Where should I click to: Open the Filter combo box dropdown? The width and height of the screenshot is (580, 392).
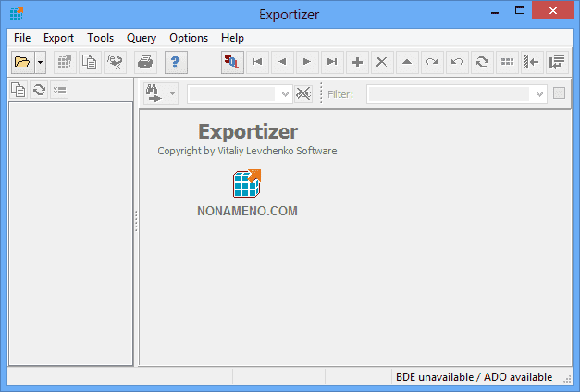pos(539,93)
